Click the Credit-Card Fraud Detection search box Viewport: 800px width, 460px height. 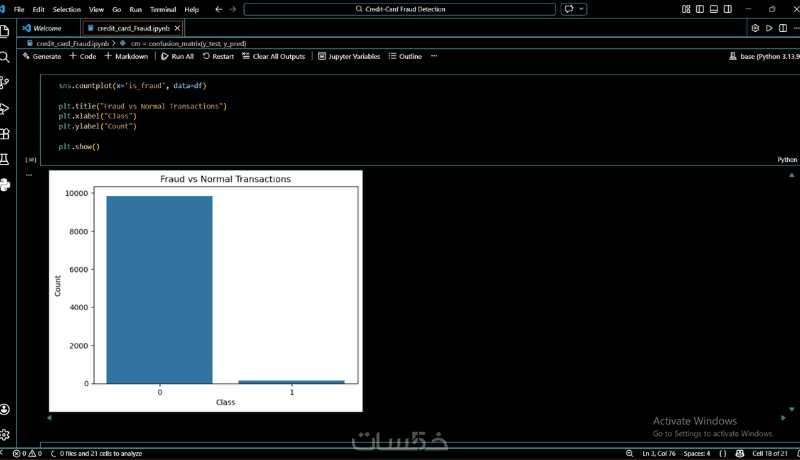[x=399, y=9]
